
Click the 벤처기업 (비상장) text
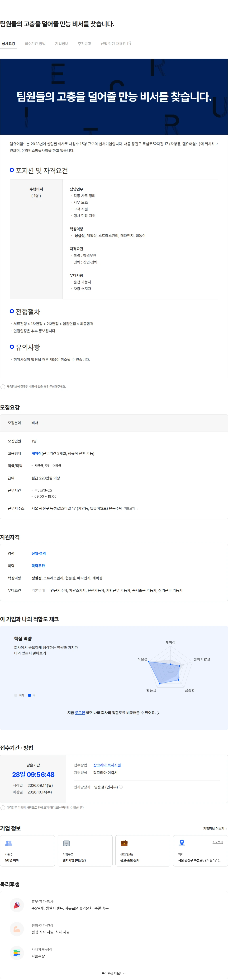click(74, 860)
